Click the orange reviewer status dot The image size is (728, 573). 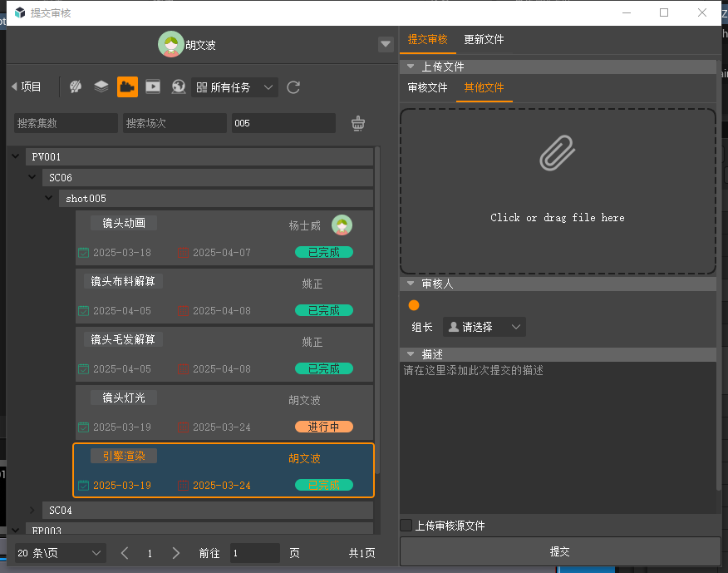[x=414, y=305]
